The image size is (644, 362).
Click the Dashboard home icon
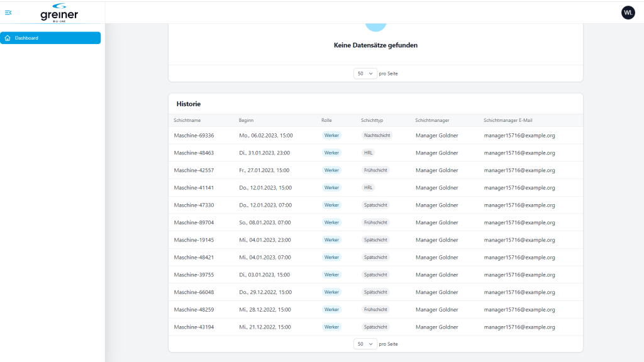coord(8,38)
